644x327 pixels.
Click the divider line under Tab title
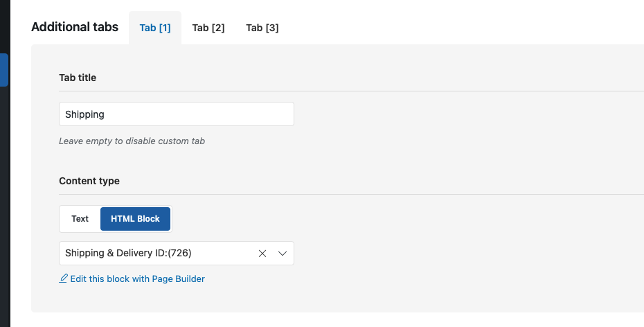(352, 91)
